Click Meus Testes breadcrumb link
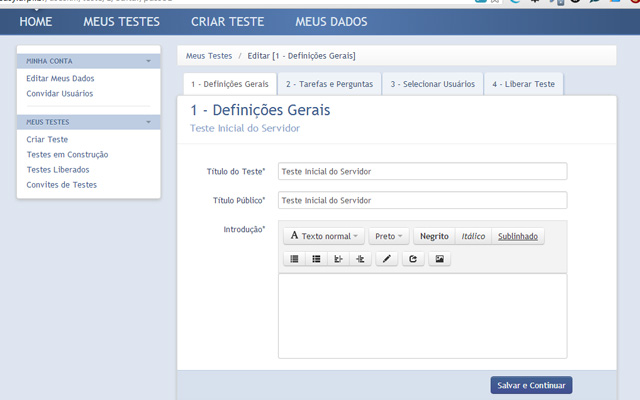 (209, 56)
